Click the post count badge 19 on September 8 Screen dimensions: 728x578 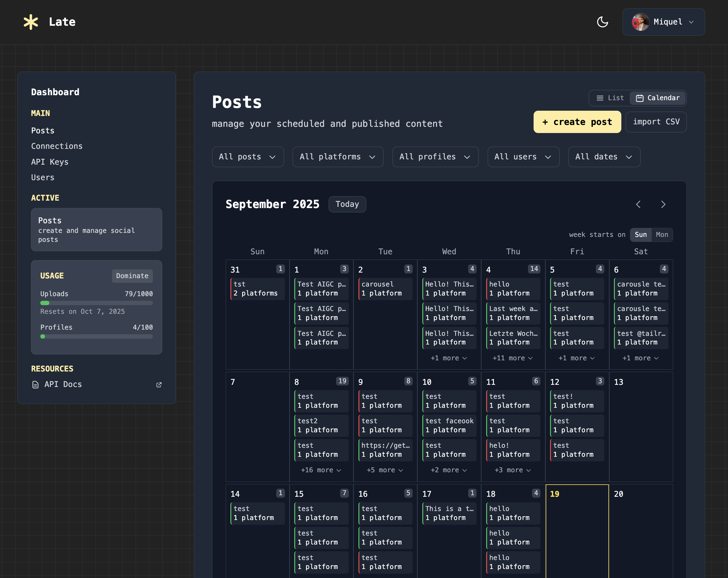pyautogui.click(x=342, y=381)
